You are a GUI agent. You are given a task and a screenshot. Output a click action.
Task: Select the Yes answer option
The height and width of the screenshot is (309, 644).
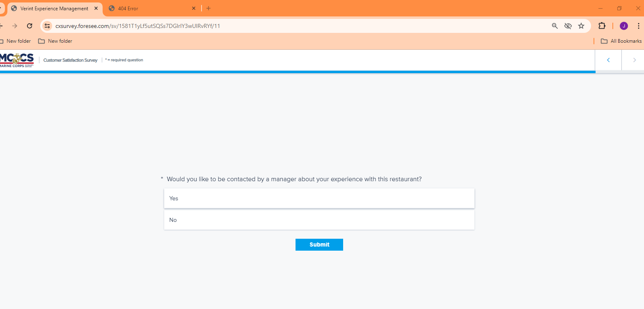[x=319, y=198]
